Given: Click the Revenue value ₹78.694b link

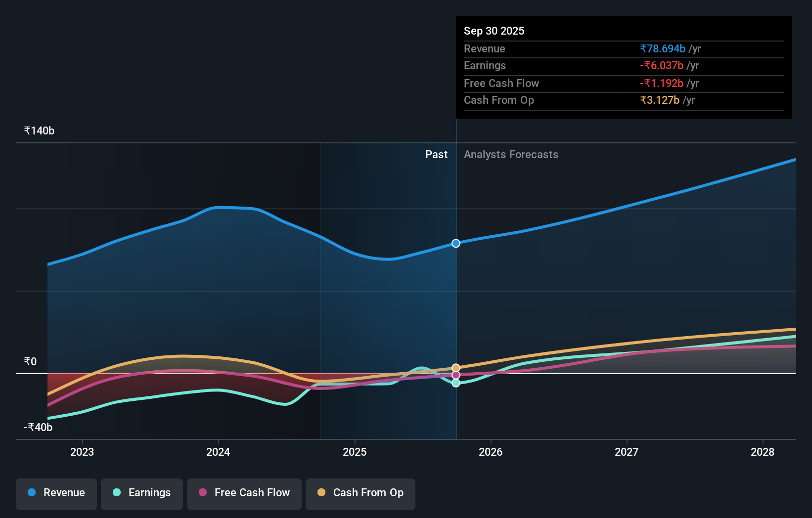Looking at the screenshot, I should 663,48.
